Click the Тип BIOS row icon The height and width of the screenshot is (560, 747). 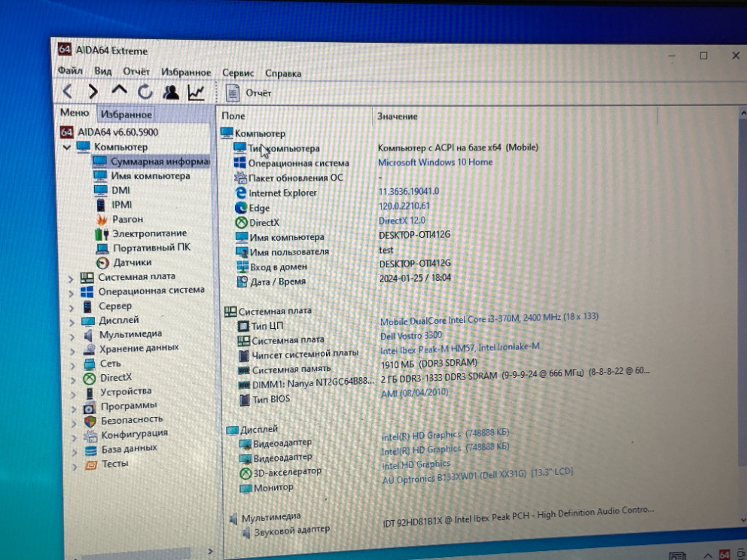[245, 400]
